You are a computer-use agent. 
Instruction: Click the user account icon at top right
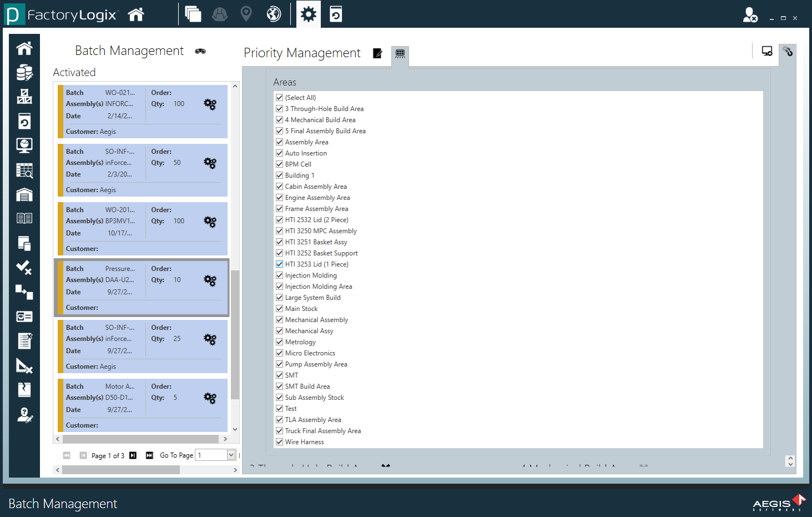(x=750, y=15)
